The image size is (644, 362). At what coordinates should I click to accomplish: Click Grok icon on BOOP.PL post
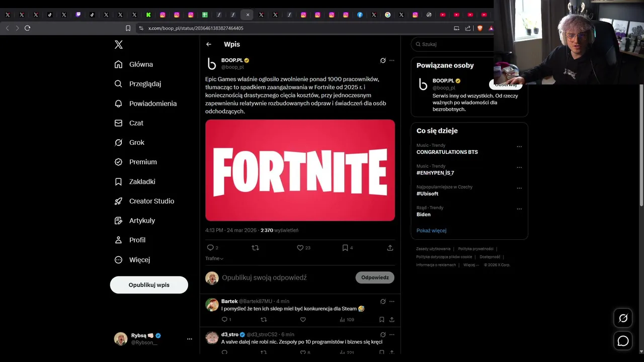[383, 60]
